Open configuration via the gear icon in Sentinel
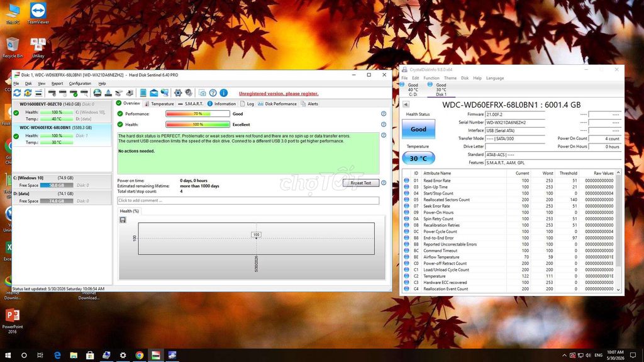 pos(178,93)
